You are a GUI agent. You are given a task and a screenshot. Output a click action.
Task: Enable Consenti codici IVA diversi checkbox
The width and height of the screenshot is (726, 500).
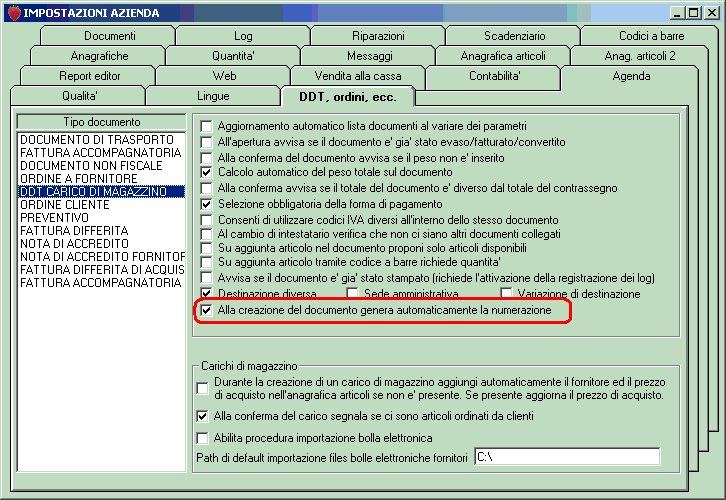(207, 219)
